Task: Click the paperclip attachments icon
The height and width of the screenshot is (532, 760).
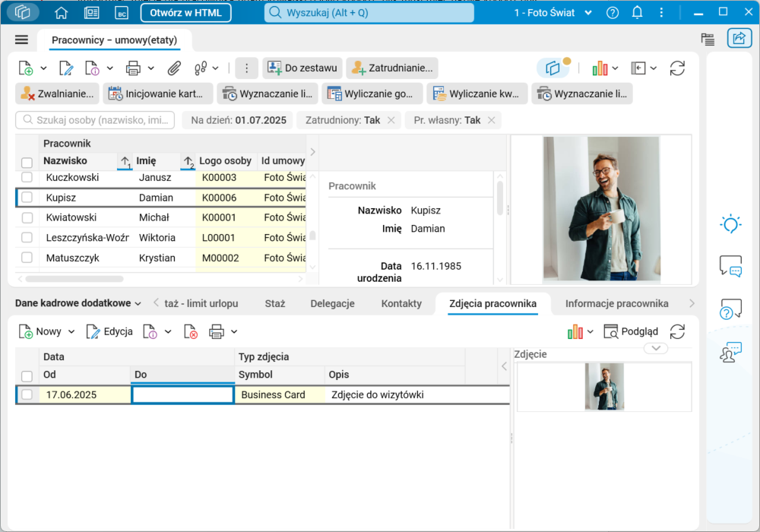Action: [174, 68]
